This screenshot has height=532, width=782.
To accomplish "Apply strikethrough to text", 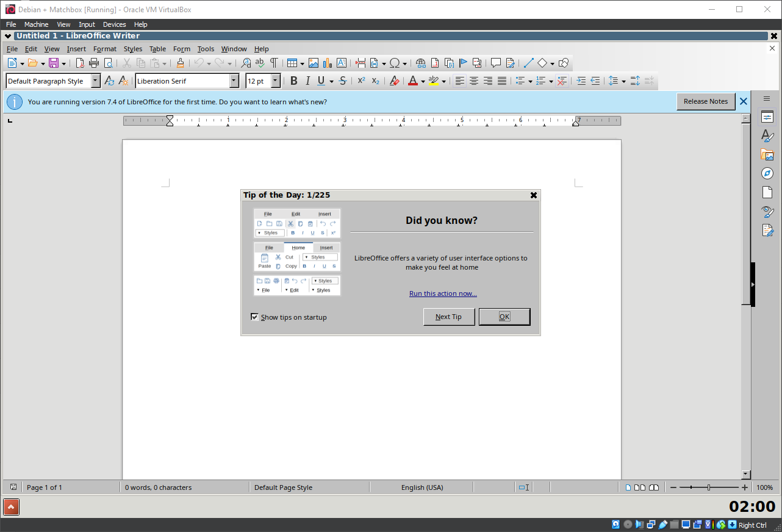I will 343,81.
